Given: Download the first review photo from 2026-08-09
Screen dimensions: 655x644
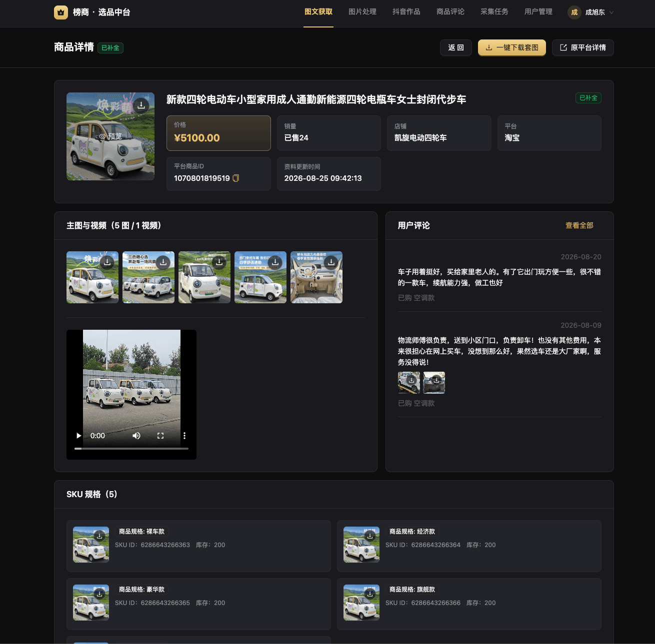Looking at the screenshot, I should click(411, 380).
